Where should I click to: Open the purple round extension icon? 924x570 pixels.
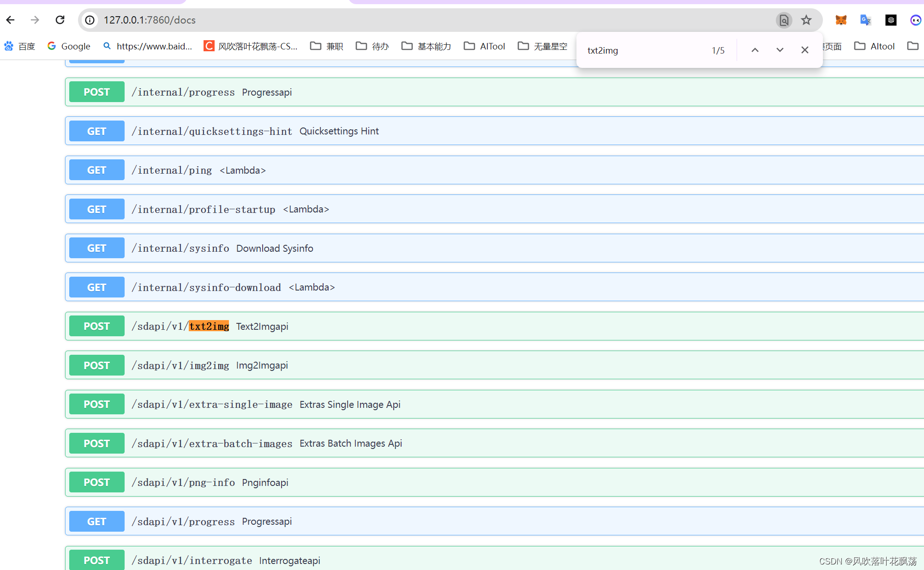916,20
